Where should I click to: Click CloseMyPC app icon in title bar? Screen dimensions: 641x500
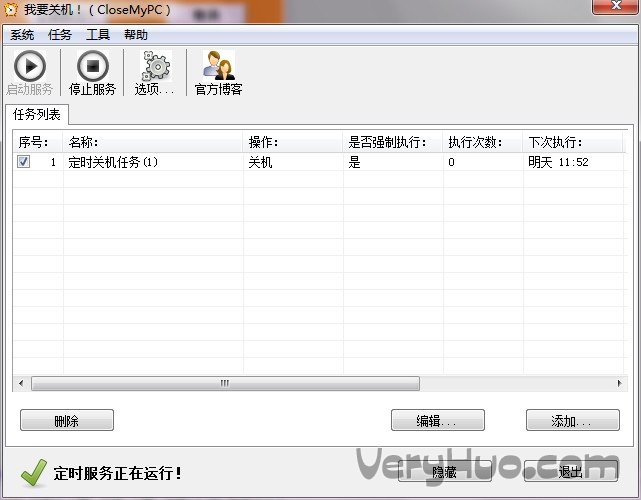click(x=11, y=9)
